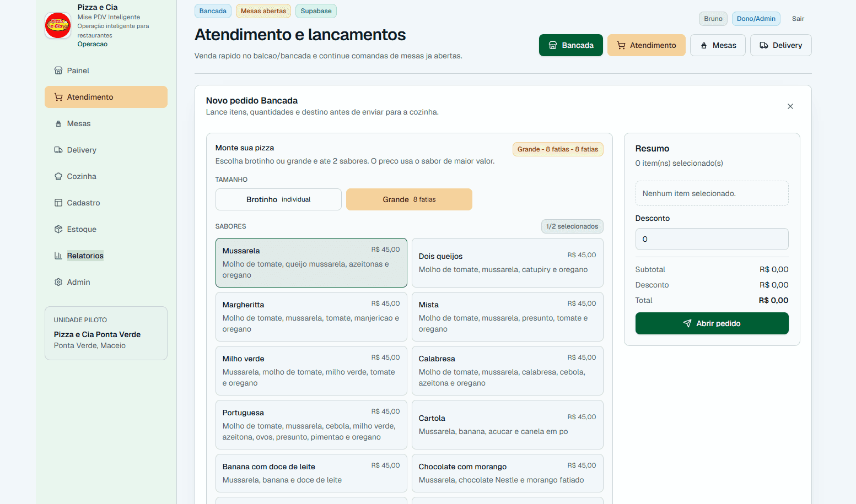Click the Unidade Piloto Ponta Verde card
This screenshot has width=856, height=504.
pyautogui.click(x=106, y=333)
